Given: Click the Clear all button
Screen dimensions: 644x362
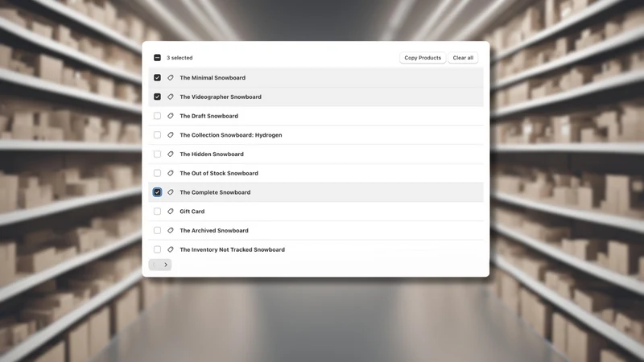Looking at the screenshot, I should point(463,58).
